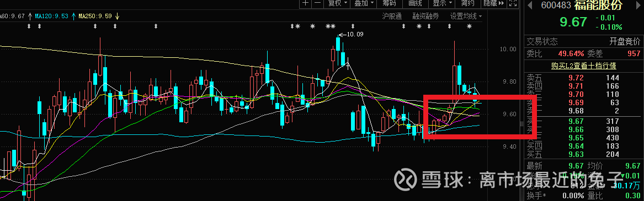Click rightmost info marker above candles
Screen dimensions: 644x201
[x=470, y=26]
